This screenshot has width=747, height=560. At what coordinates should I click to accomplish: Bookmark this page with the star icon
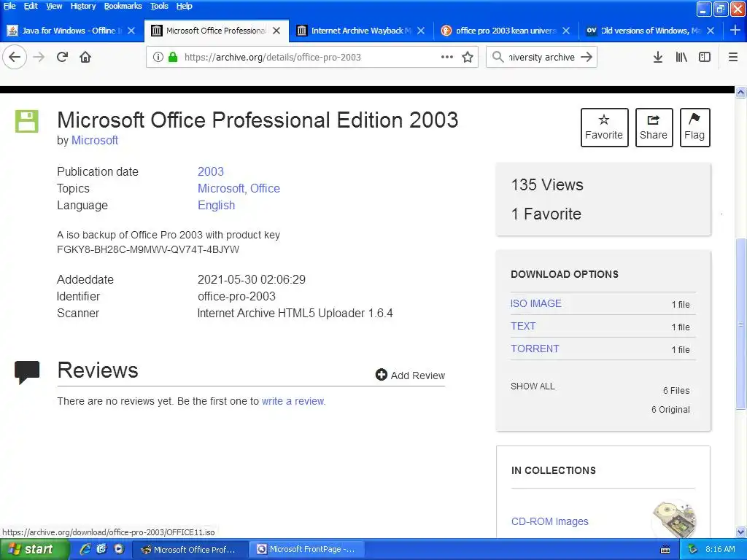coord(468,57)
